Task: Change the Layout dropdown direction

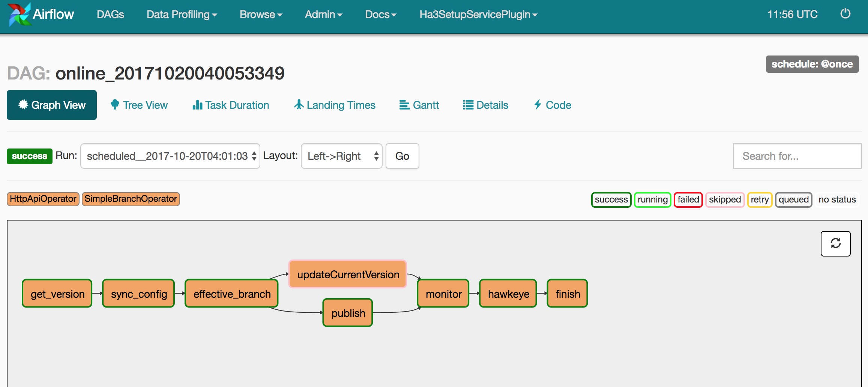Action: 341,156
